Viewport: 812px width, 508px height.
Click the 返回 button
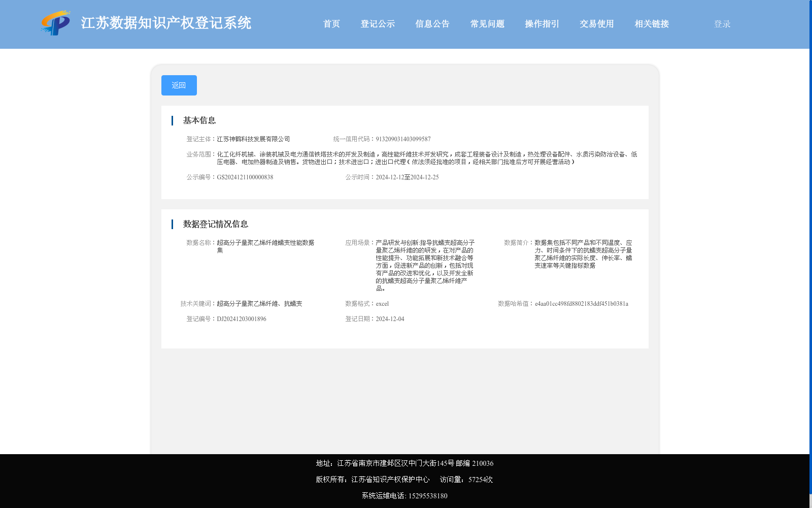pyautogui.click(x=179, y=85)
